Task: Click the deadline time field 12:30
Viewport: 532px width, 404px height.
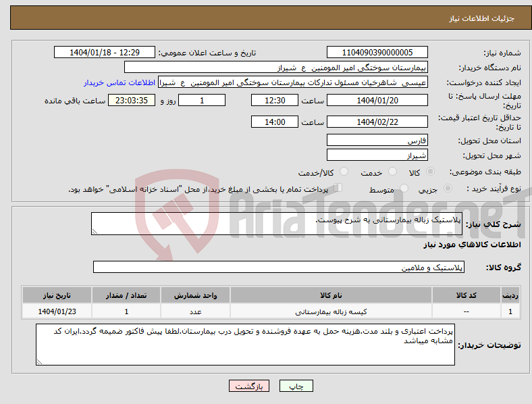Action: [x=275, y=100]
